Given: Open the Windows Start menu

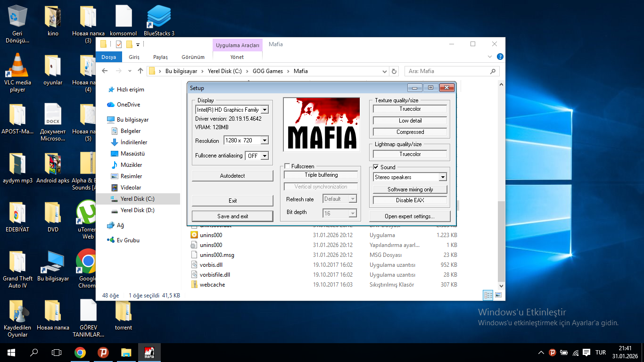Looking at the screenshot, I should tap(11, 353).
